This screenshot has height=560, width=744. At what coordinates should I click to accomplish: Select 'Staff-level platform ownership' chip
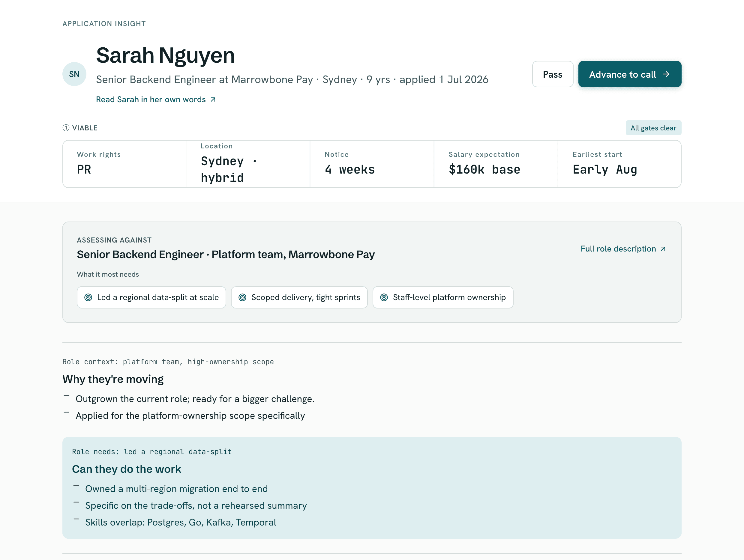[x=443, y=297]
